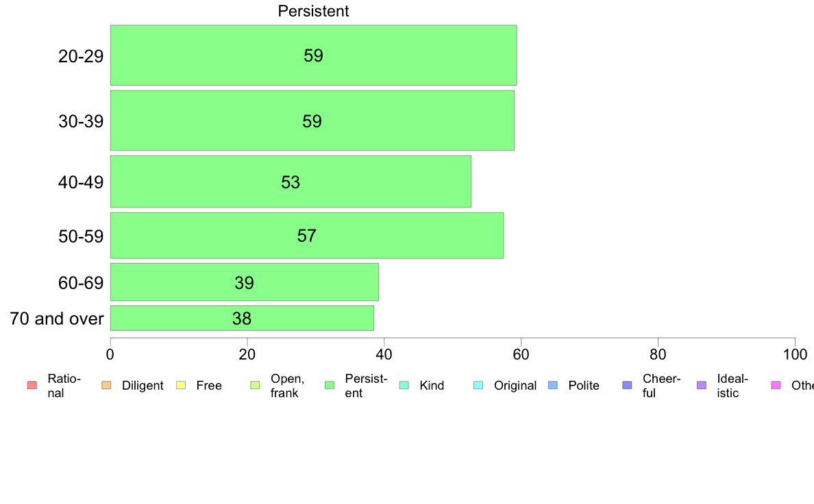Click the Open, frank legend swatch
This screenshot has height=504, width=814.
[255, 385]
